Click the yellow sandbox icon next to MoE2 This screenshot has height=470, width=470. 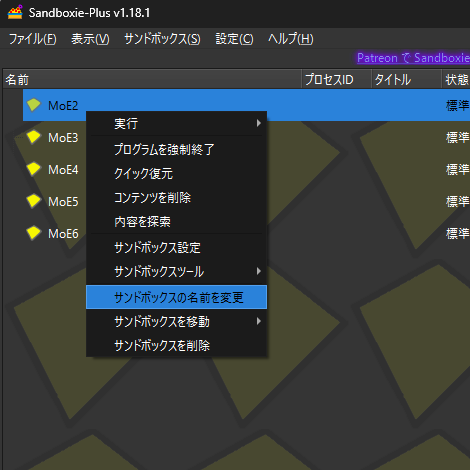click(x=33, y=105)
